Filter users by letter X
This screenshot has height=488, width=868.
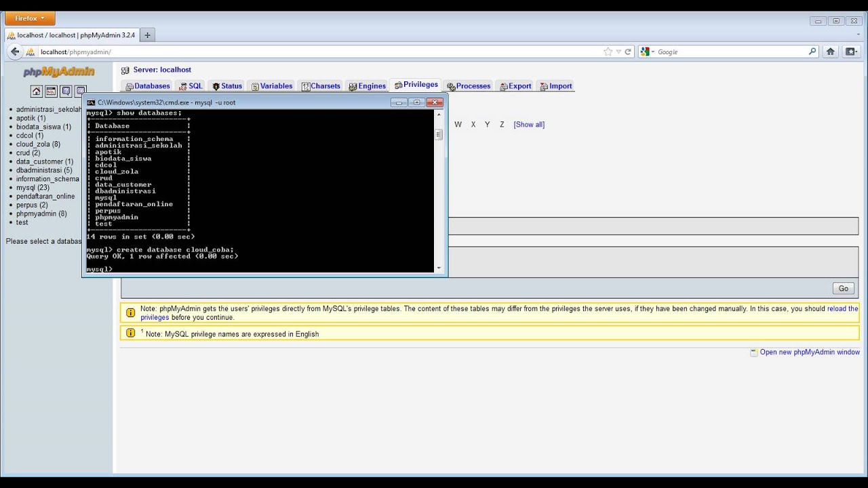[x=473, y=125]
